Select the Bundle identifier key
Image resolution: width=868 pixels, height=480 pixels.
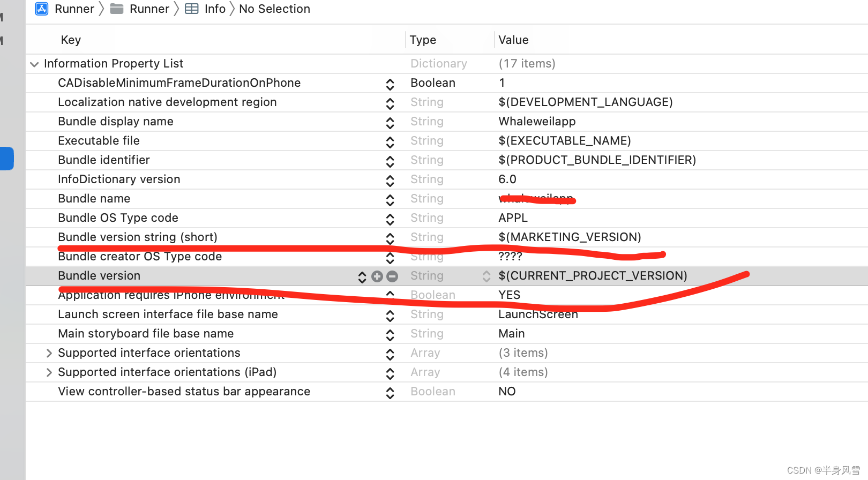click(104, 160)
